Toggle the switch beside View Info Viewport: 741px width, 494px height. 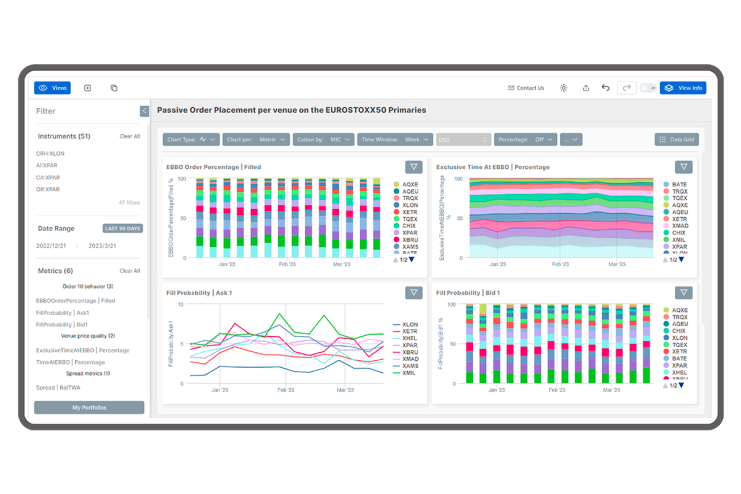[648, 88]
